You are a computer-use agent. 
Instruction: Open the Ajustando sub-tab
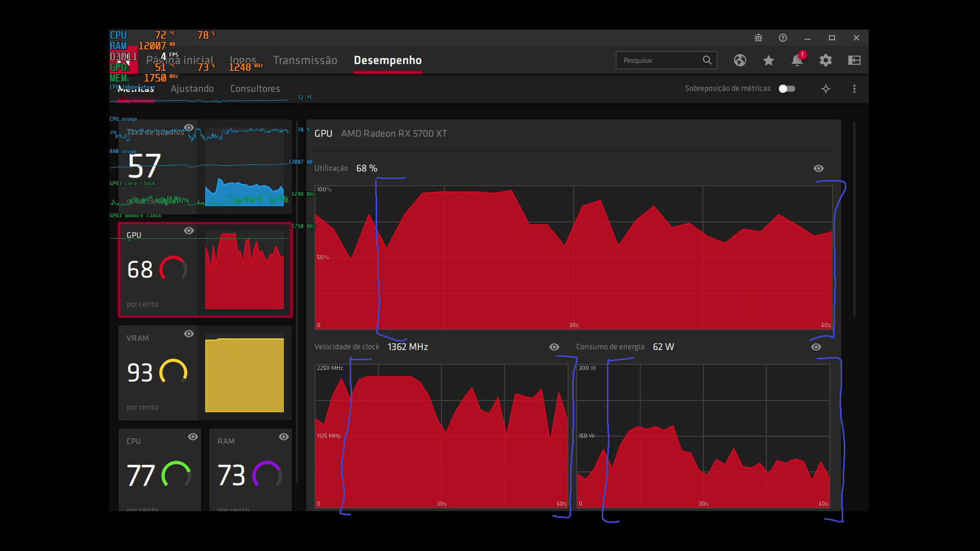tap(192, 89)
